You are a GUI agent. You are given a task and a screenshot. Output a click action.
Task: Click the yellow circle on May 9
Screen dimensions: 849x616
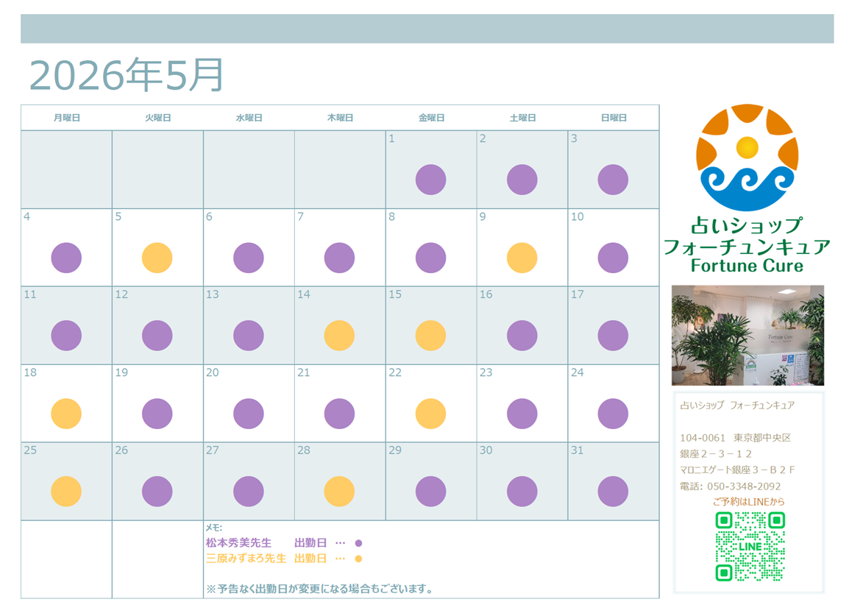522,258
